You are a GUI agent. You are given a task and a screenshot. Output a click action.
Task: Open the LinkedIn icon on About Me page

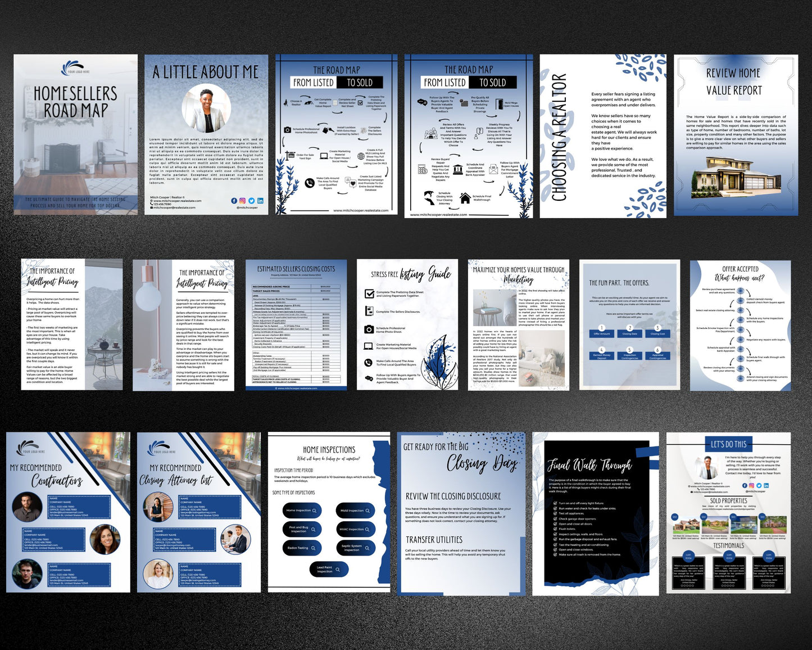click(260, 201)
